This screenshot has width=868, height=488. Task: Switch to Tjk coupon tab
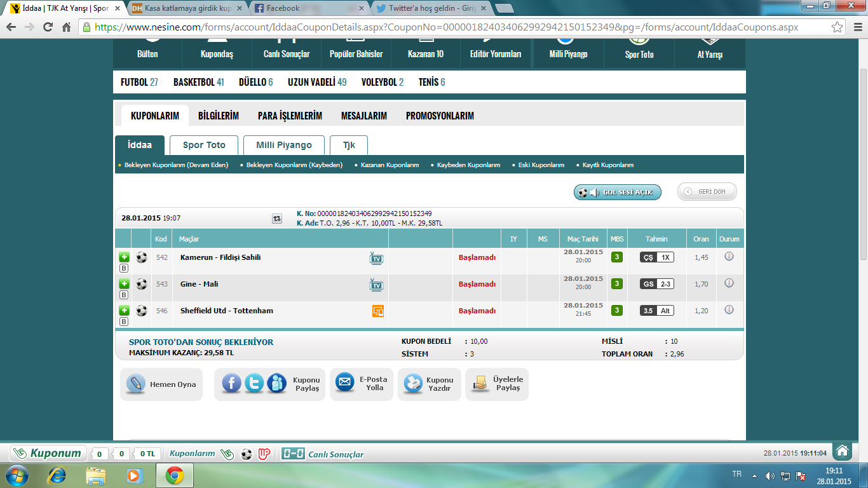tap(349, 145)
